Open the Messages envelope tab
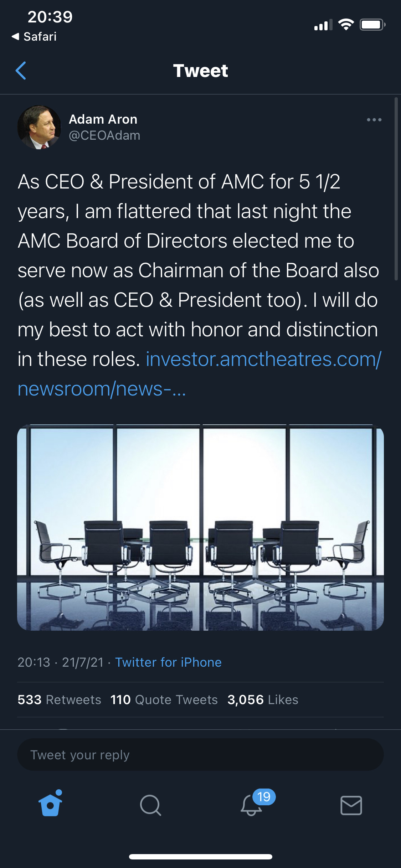The width and height of the screenshot is (401, 868). (x=351, y=805)
